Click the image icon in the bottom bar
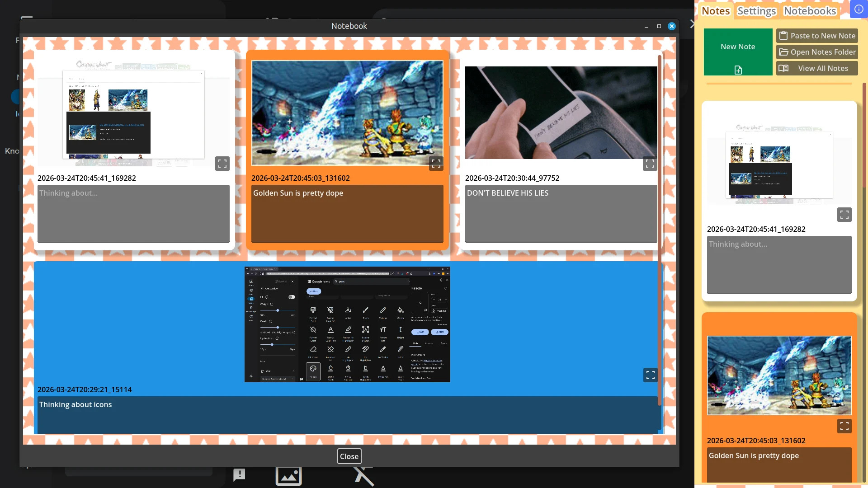This screenshot has width=868, height=488. coord(288,476)
